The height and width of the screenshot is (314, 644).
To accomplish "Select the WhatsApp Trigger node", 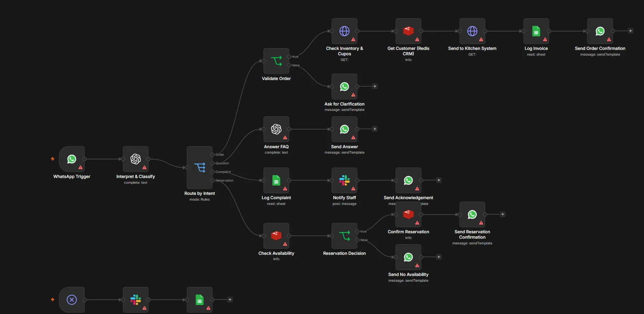I will point(72,159).
